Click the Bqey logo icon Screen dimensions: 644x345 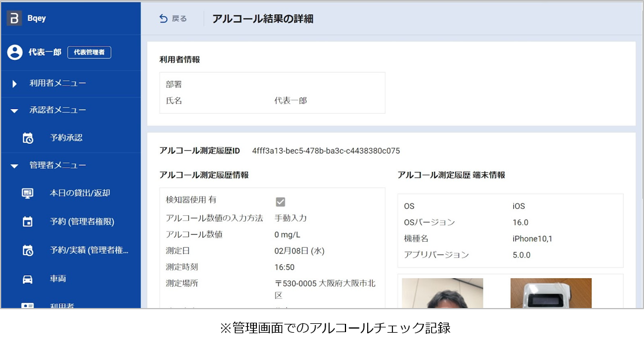(x=14, y=18)
